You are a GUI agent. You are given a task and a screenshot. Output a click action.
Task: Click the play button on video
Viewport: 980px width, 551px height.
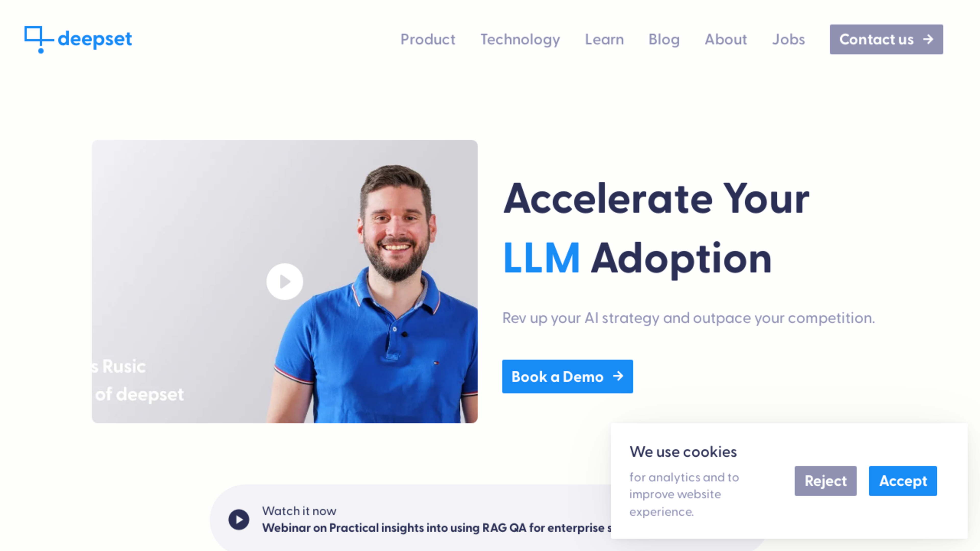tap(284, 281)
